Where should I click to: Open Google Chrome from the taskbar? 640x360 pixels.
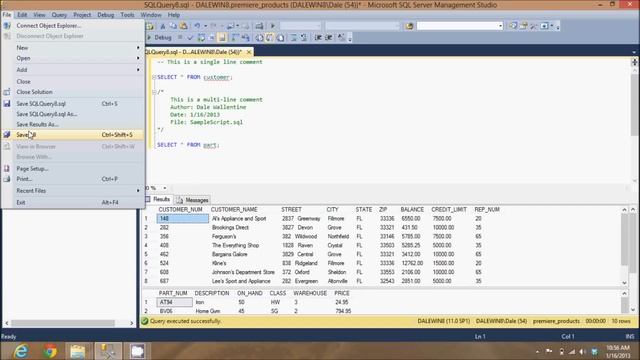pyautogui.click(x=50, y=351)
